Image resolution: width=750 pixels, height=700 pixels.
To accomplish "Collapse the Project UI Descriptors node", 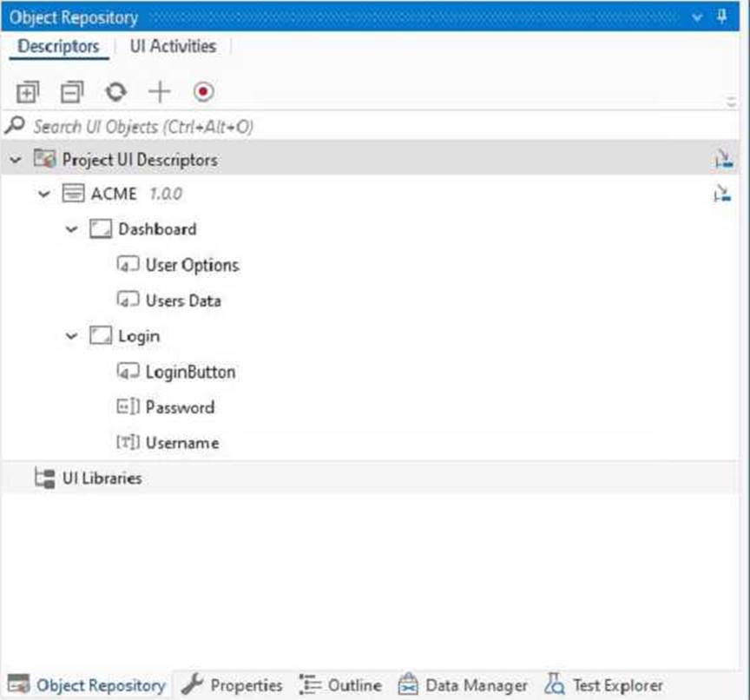I will [16, 160].
